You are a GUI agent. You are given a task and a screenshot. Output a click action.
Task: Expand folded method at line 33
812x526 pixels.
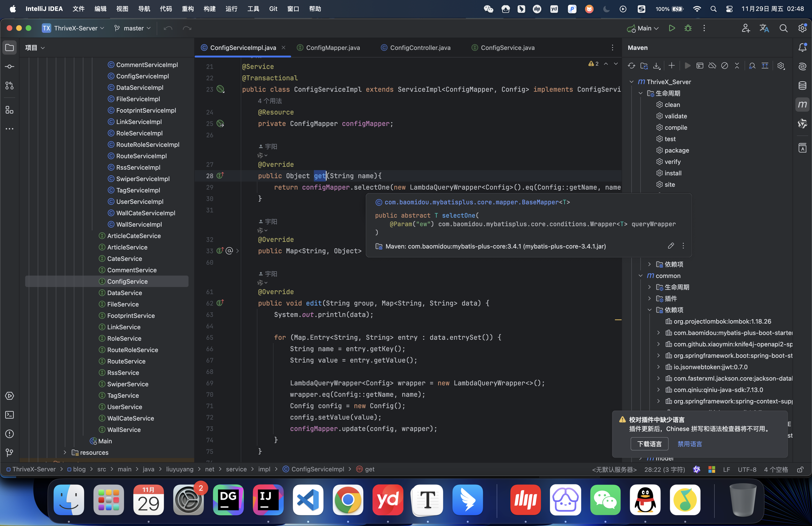[x=237, y=251]
